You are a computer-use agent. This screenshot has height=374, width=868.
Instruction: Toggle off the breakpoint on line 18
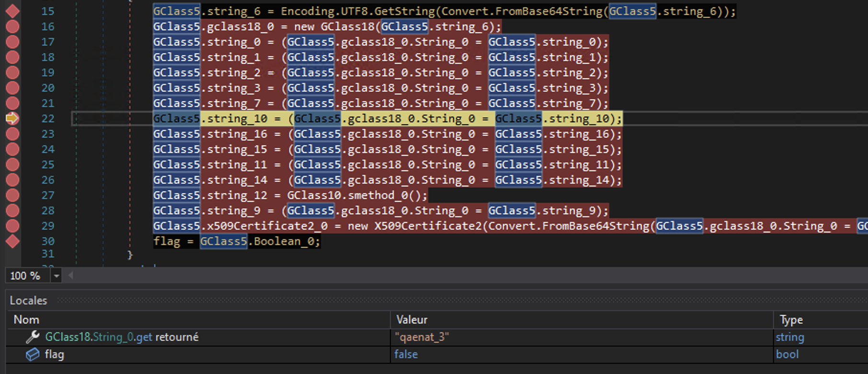pos(12,57)
